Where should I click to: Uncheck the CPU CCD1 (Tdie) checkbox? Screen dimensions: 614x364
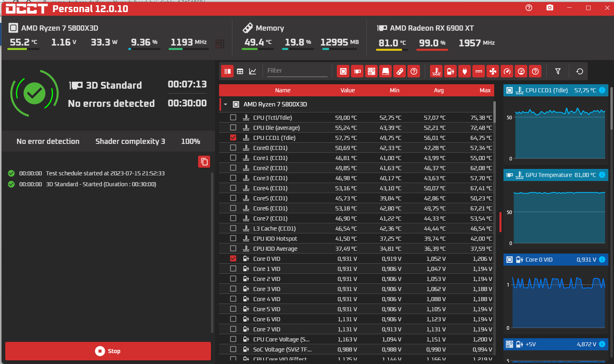point(233,137)
